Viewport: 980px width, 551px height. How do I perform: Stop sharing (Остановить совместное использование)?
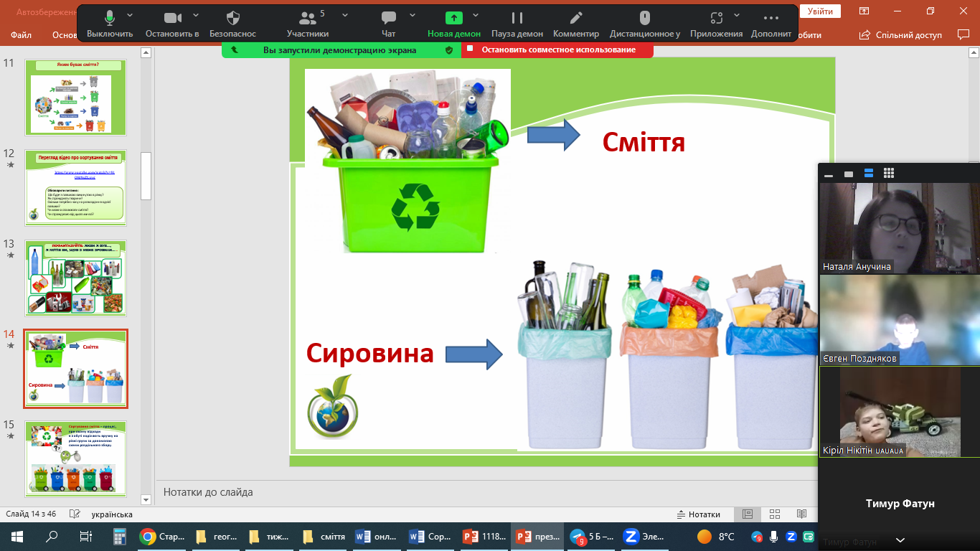tap(556, 50)
